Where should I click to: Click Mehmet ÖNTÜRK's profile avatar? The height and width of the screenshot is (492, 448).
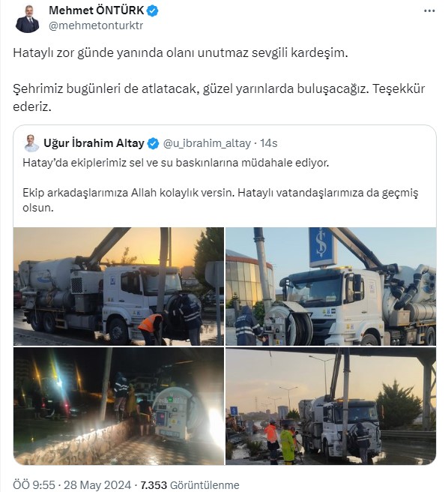(27, 19)
